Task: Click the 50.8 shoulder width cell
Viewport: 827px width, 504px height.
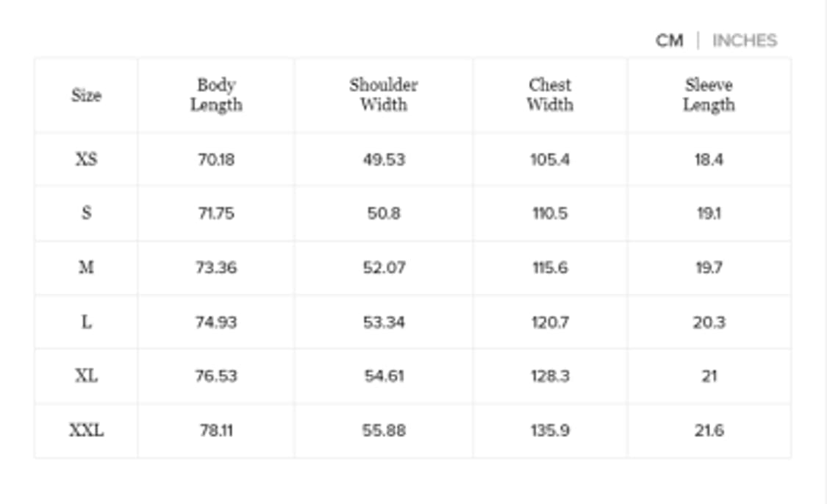Action: (384, 213)
